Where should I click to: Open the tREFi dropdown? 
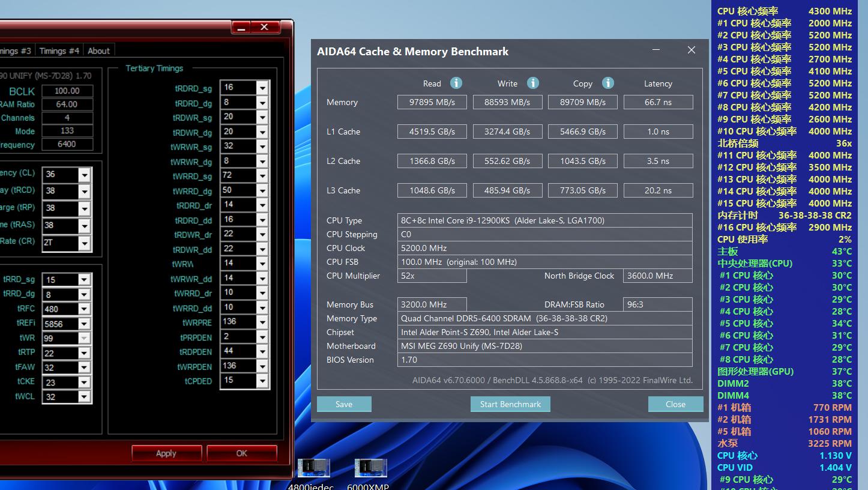coord(84,324)
